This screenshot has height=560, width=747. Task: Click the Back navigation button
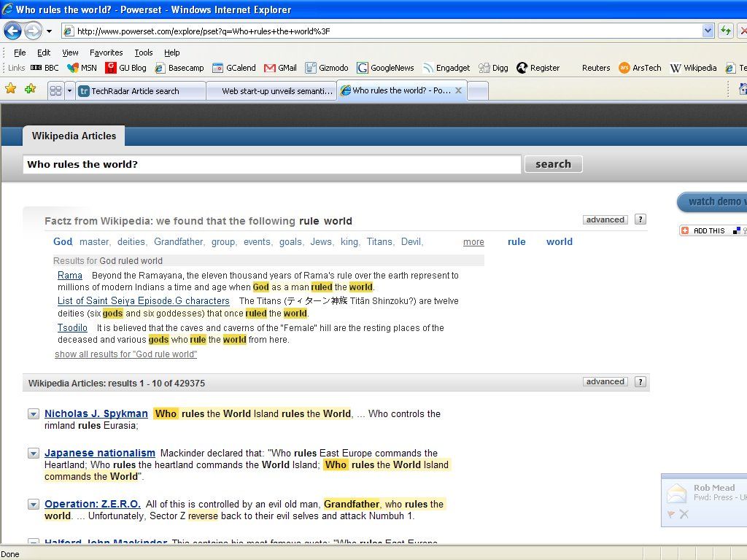12,31
